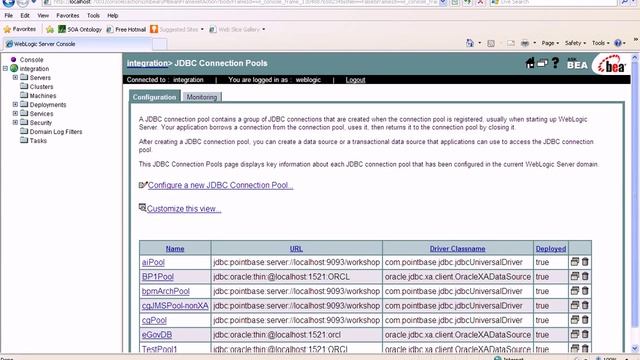Select the Configuration tab

[154, 97]
